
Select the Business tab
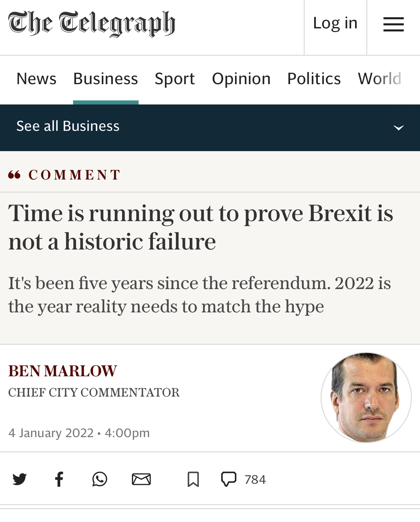tap(106, 79)
